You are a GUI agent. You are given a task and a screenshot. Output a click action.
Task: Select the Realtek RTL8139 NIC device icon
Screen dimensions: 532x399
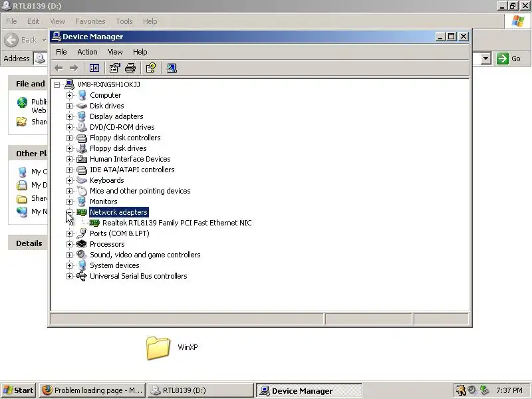click(94, 223)
